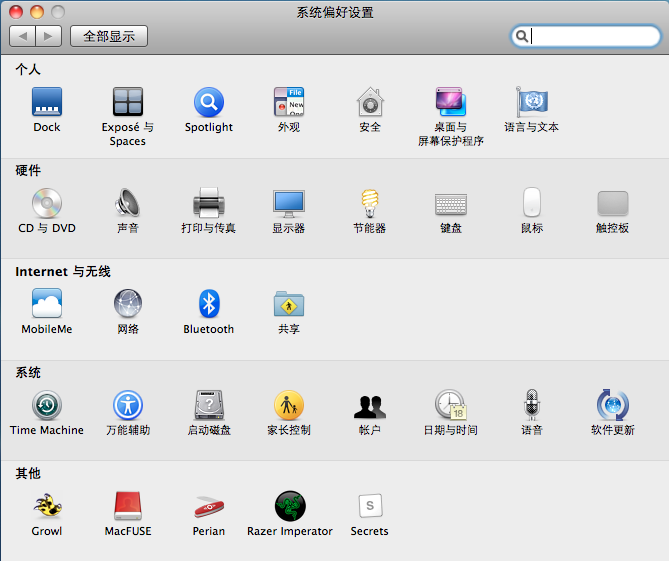Click the 全部显示 (Show All) button
Viewport: 669px width, 561px height.
[x=109, y=36]
